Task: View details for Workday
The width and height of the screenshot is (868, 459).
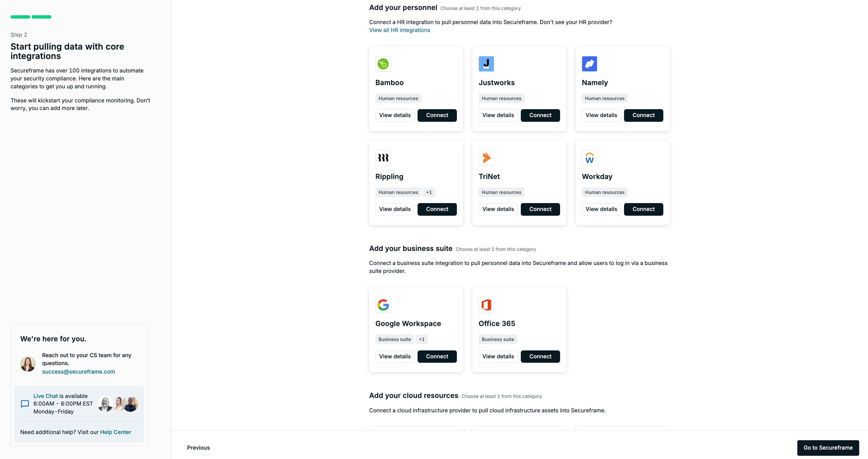Action: pos(601,209)
